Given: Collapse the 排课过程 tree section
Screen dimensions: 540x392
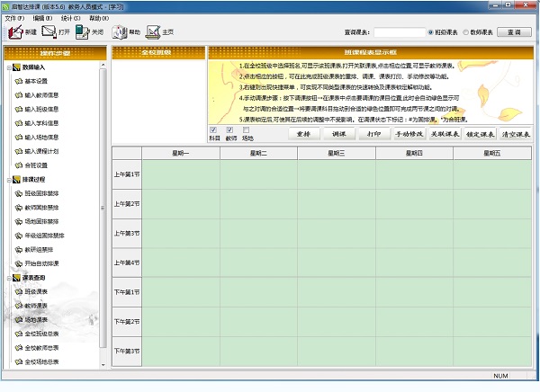Looking at the screenshot, I should (8, 179).
